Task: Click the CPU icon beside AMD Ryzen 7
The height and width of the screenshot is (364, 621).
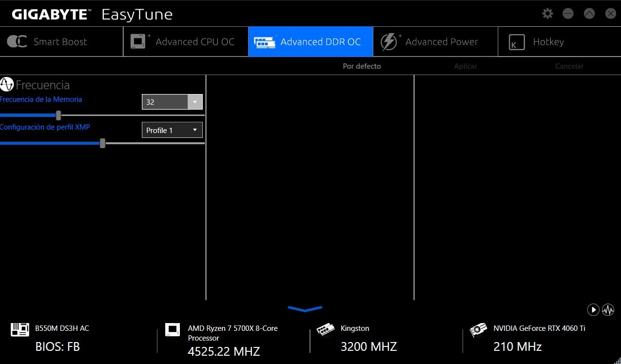Action: [173, 330]
